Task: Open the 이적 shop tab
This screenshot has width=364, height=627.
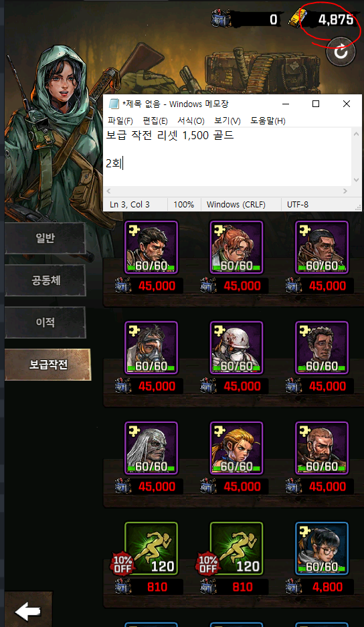Action: (x=45, y=323)
